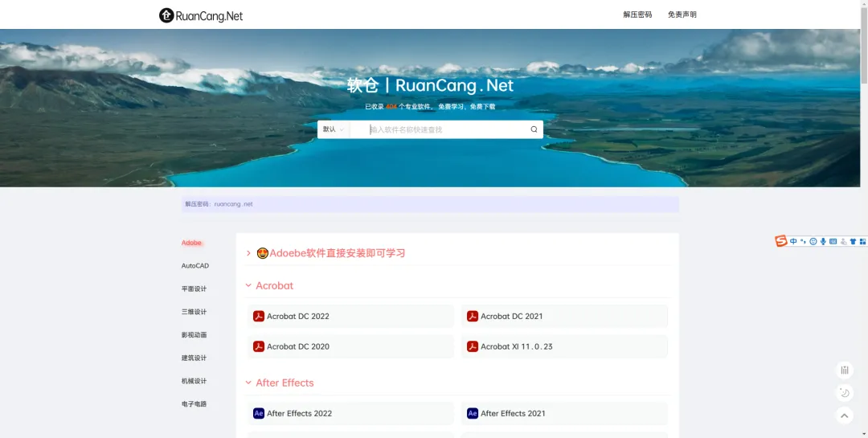Click the floating column layout button
868x438 pixels.
844,370
